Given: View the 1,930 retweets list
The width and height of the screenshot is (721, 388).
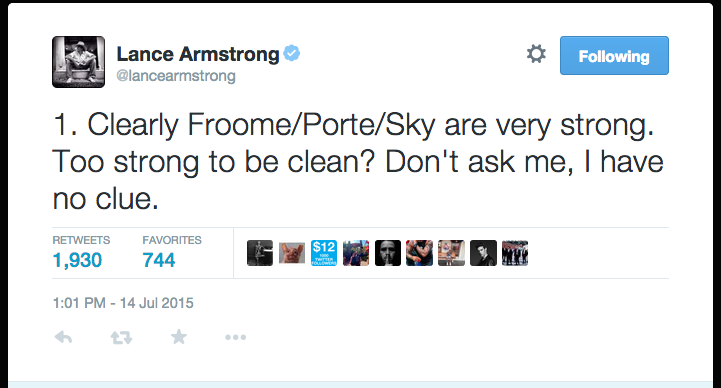Looking at the screenshot, I should (77, 260).
